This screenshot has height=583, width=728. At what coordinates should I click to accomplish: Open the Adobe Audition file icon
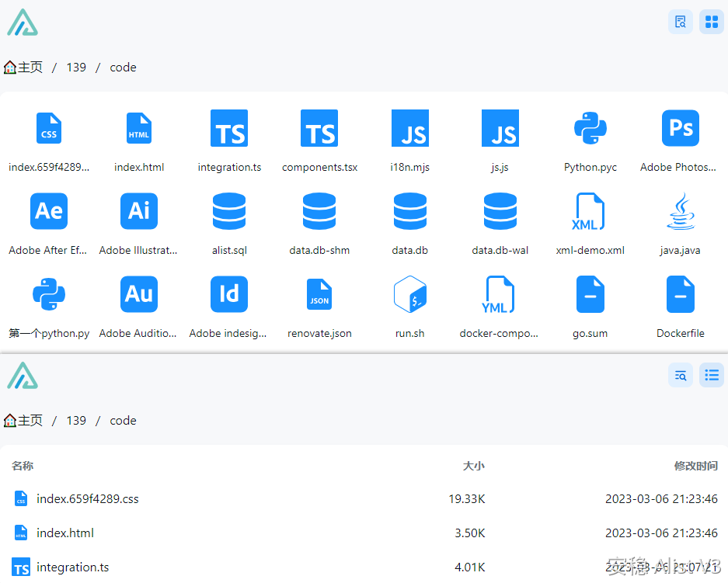click(x=139, y=294)
